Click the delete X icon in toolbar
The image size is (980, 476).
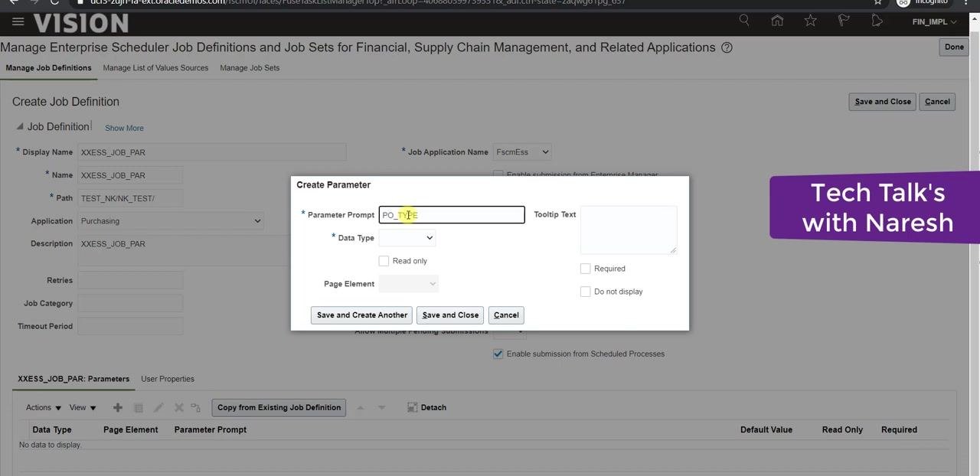(x=179, y=408)
